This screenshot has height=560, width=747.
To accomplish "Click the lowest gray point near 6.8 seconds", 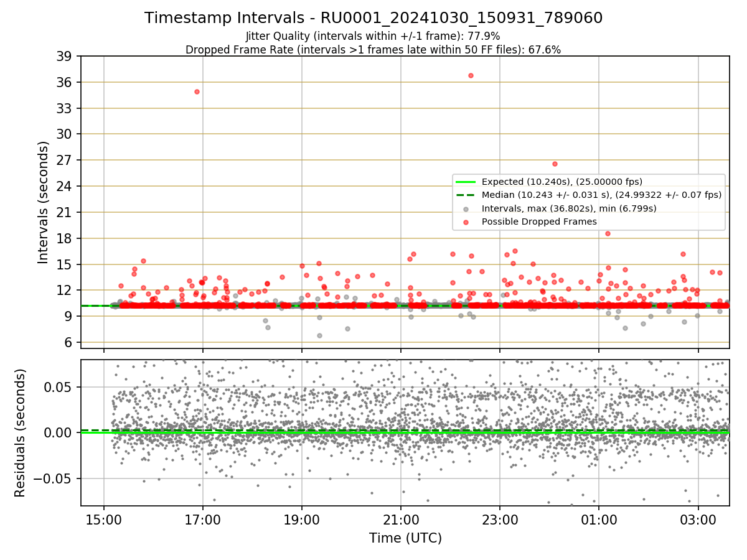I will pyautogui.click(x=319, y=335).
